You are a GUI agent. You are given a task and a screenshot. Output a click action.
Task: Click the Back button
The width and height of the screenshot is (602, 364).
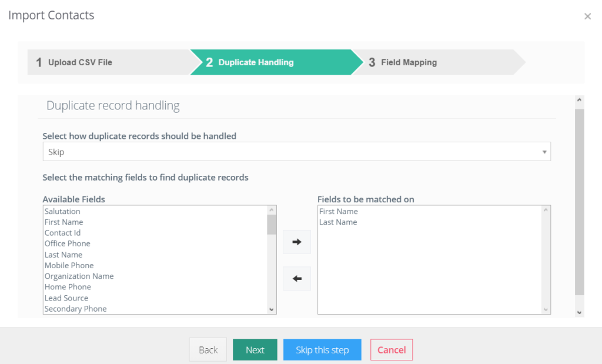coord(208,350)
